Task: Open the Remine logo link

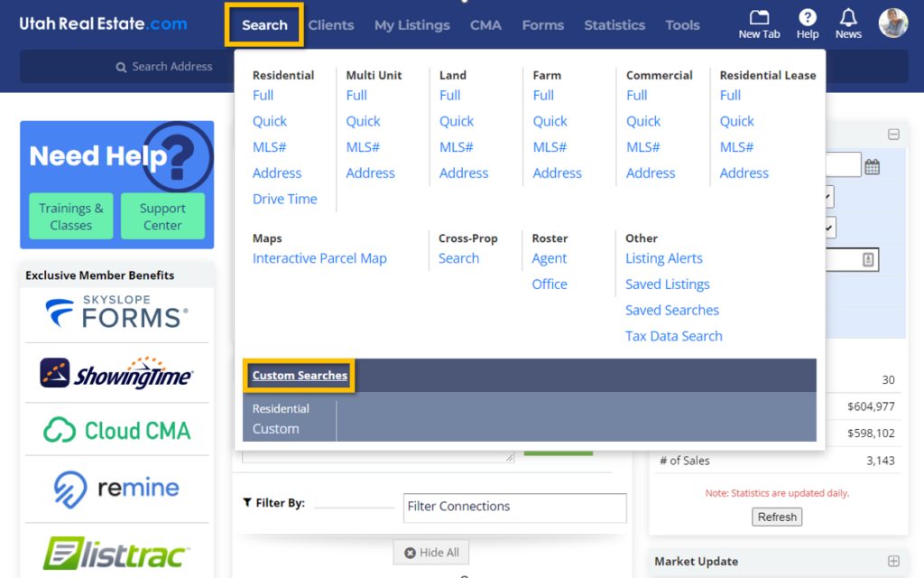Action: [x=116, y=489]
